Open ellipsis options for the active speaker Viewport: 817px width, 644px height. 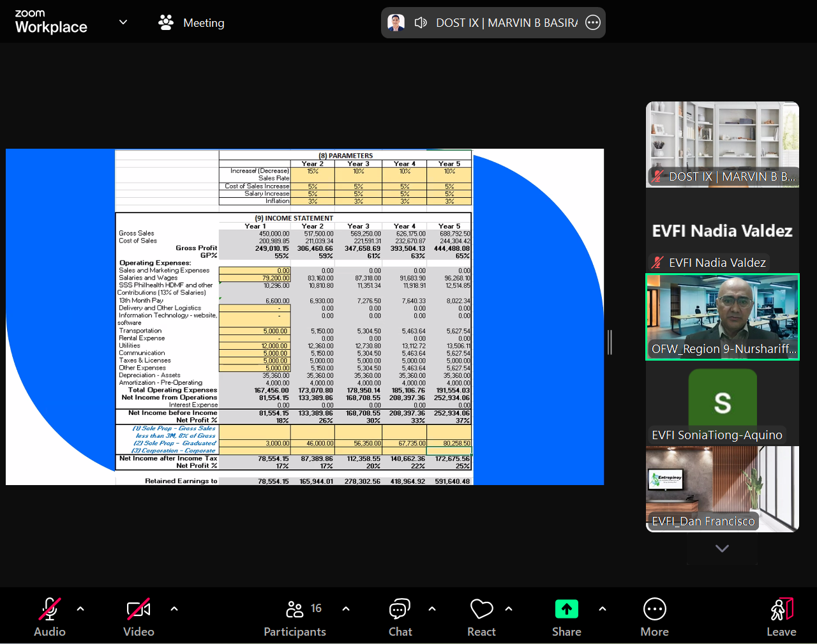point(593,23)
